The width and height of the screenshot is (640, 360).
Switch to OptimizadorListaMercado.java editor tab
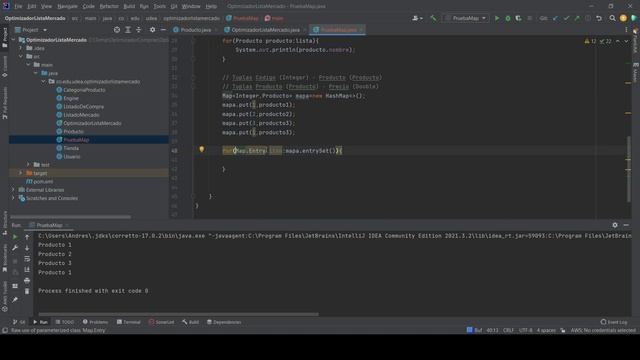[x=265, y=30]
